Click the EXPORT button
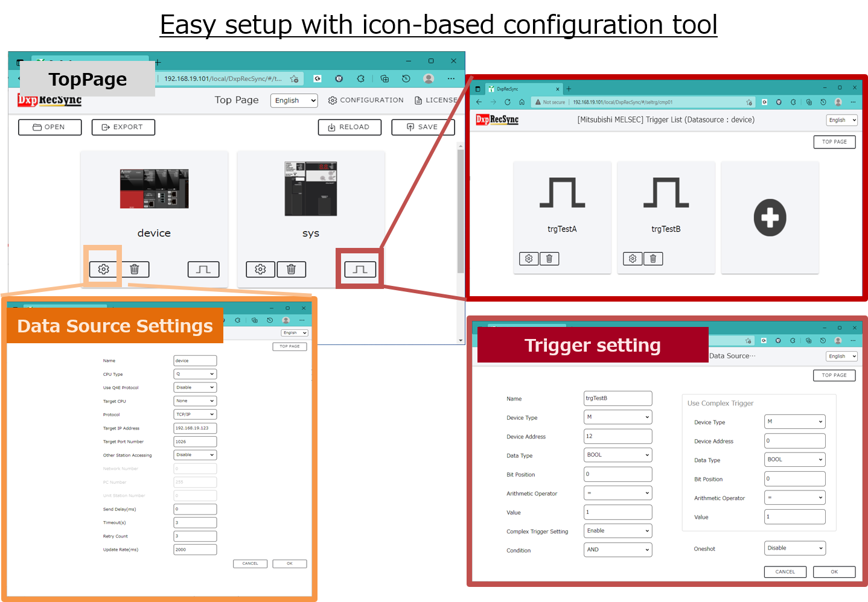The width and height of the screenshot is (868, 602). pyautogui.click(x=123, y=127)
